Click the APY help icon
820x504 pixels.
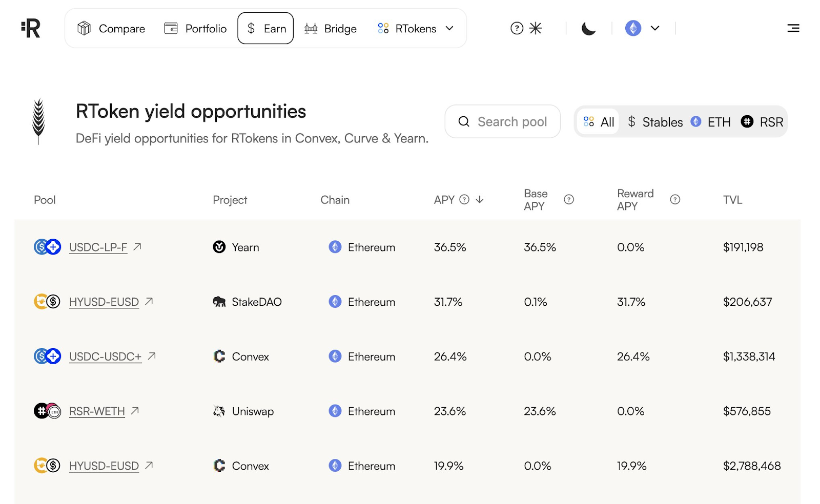click(464, 200)
